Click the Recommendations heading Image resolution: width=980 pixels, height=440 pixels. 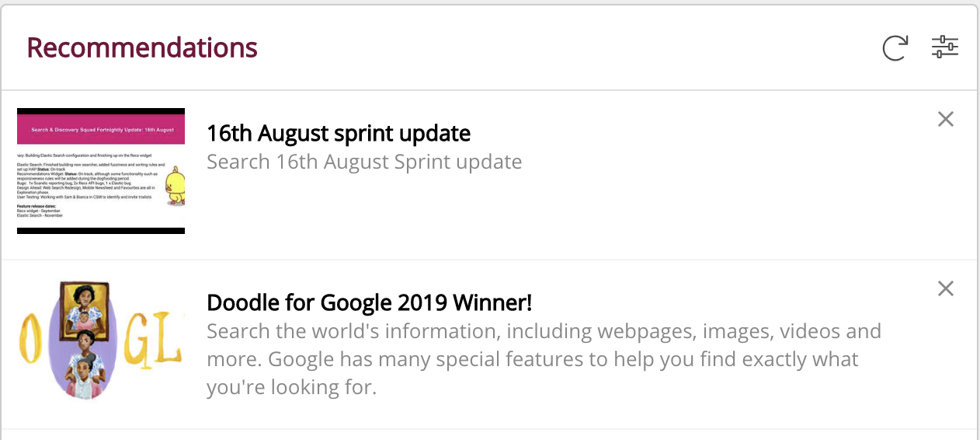tap(142, 48)
